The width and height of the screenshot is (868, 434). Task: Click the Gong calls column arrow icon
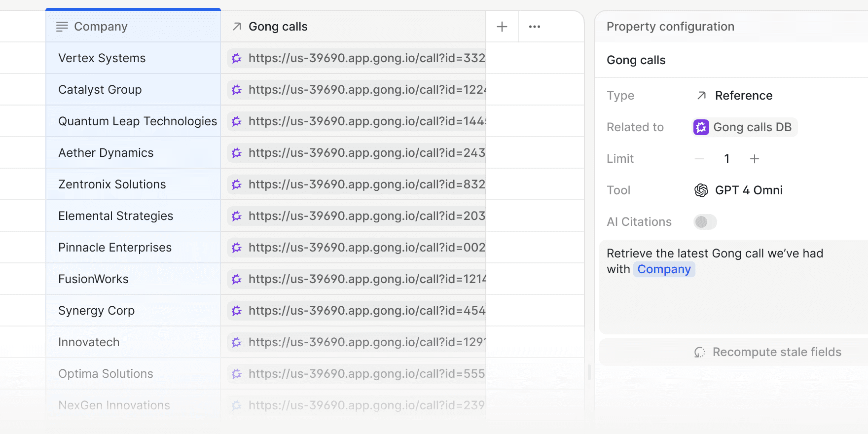click(237, 27)
